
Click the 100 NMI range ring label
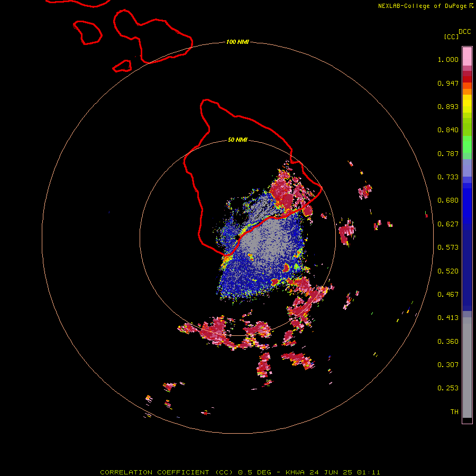(x=237, y=42)
